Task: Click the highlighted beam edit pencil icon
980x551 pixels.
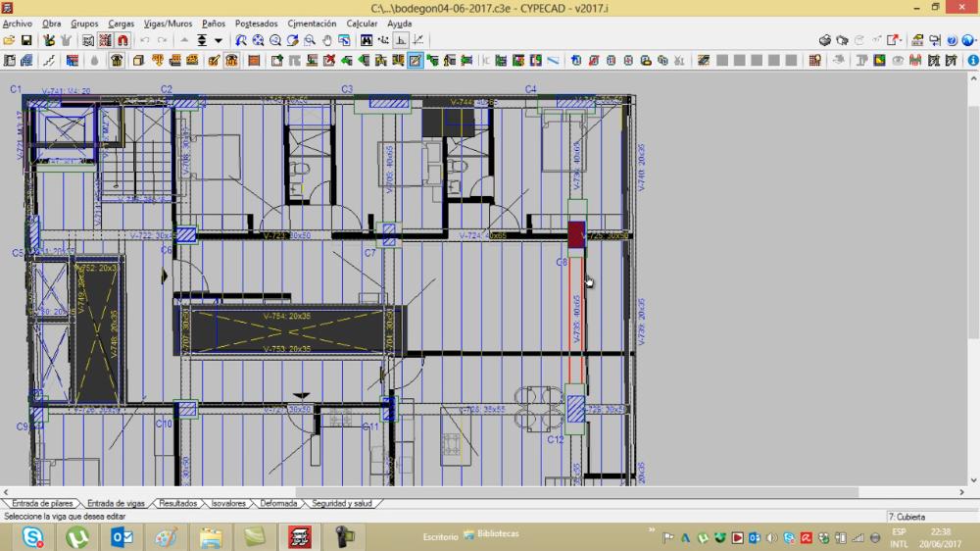Action: (415, 61)
